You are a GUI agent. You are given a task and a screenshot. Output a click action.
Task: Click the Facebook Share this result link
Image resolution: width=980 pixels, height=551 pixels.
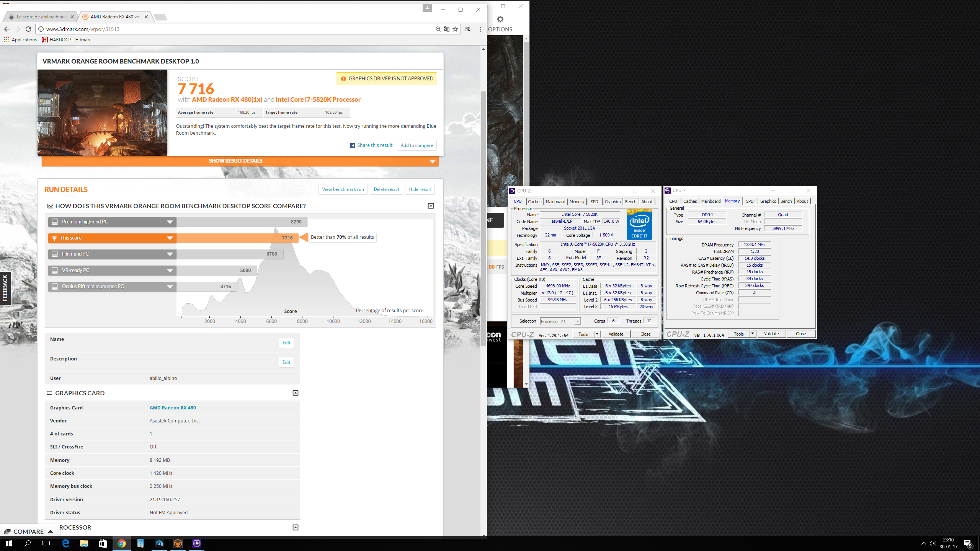[x=371, y=145]
